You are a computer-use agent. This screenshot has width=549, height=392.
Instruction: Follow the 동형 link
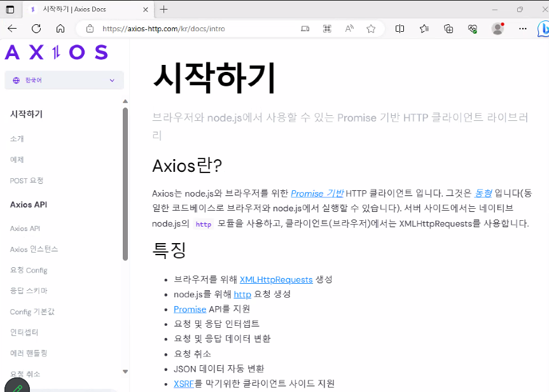(x=483, y=193)
